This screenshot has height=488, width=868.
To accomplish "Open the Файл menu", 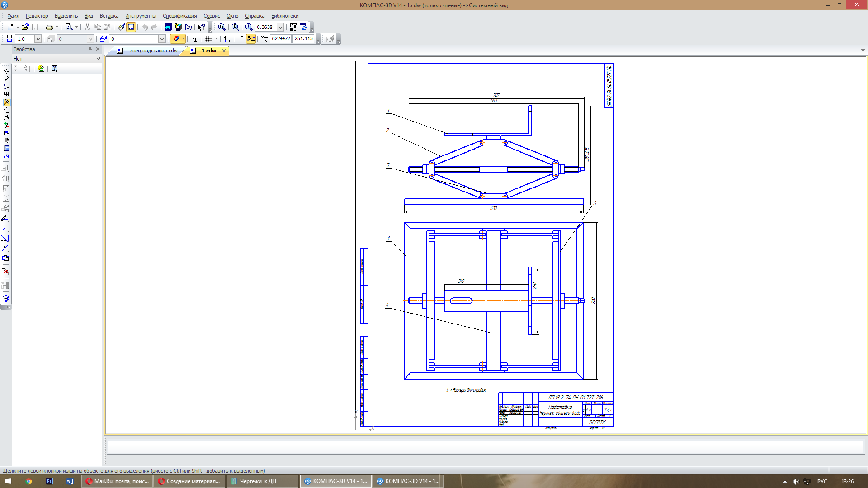I will click(x=13, y=16).
